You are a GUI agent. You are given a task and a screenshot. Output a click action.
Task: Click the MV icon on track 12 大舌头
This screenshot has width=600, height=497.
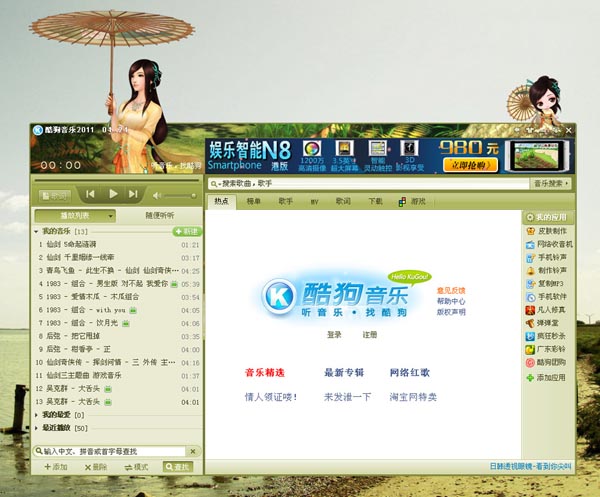pyautogui.click(x=108, y=389)
